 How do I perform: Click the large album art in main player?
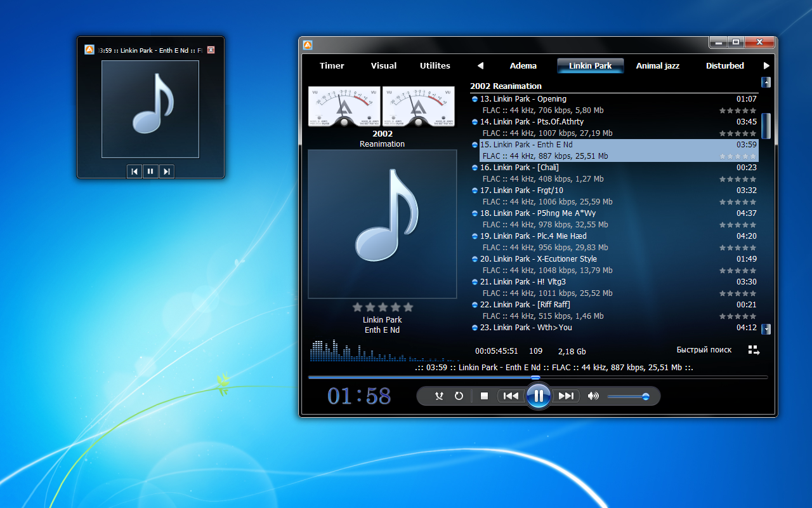pos(383,224)
